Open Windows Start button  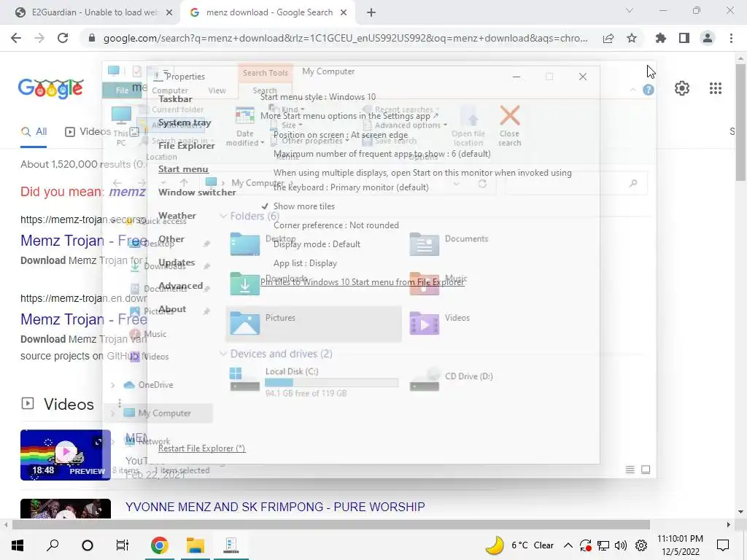click(x=18, y=545)
